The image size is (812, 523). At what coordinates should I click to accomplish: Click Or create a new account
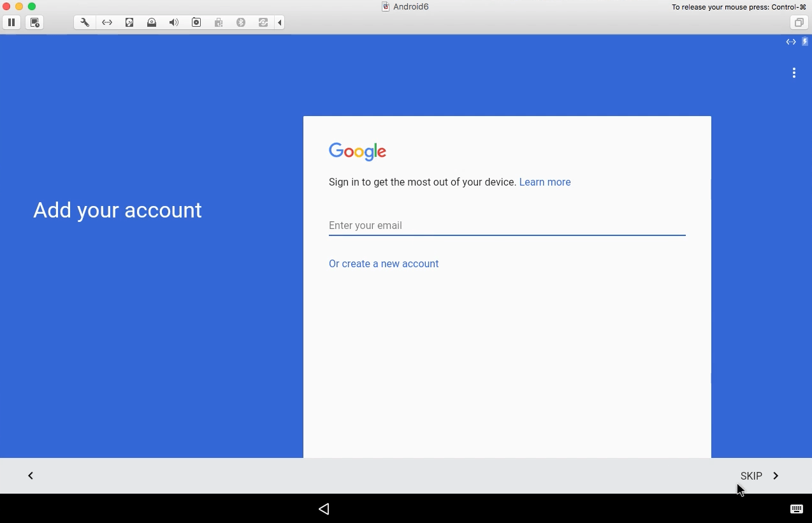point(384,263)
